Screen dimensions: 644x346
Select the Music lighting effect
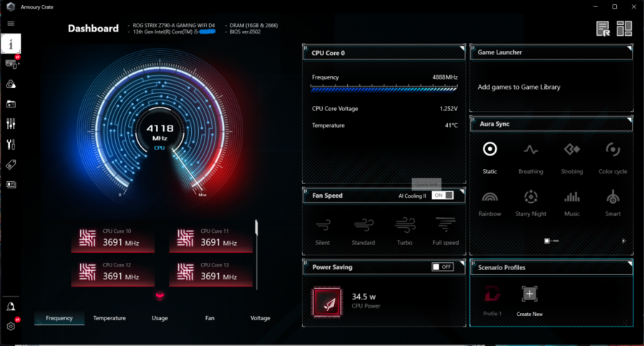tap(572, 203)
